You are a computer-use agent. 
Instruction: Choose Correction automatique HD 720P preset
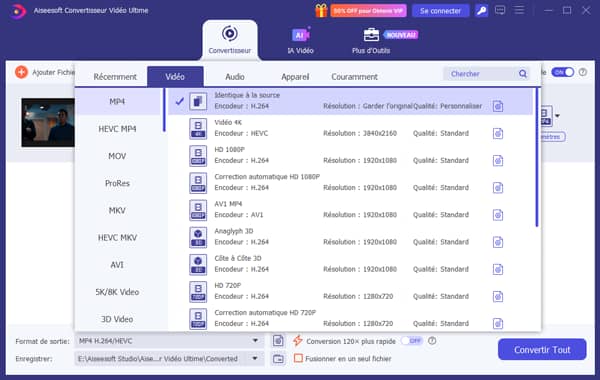(350, 318)
